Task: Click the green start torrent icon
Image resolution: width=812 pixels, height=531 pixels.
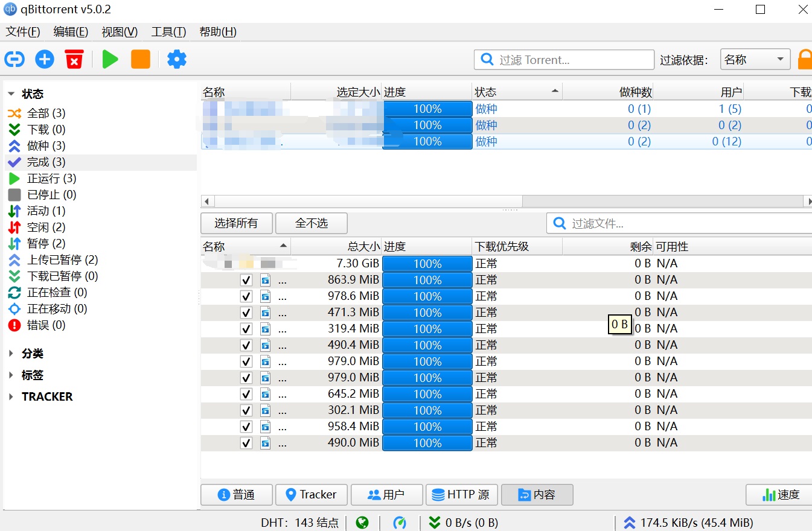Action: click(x=110, y=59)
